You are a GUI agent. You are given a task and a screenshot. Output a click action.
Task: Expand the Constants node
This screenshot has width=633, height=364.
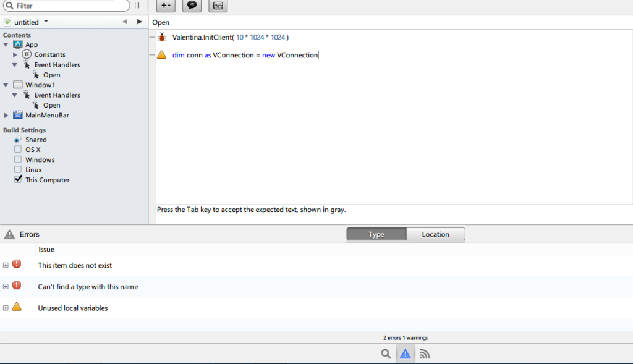click(15, 54)
